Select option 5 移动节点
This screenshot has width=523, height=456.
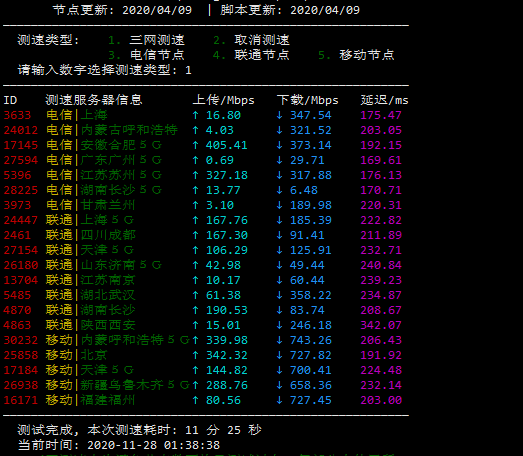(x=356, y=55)
